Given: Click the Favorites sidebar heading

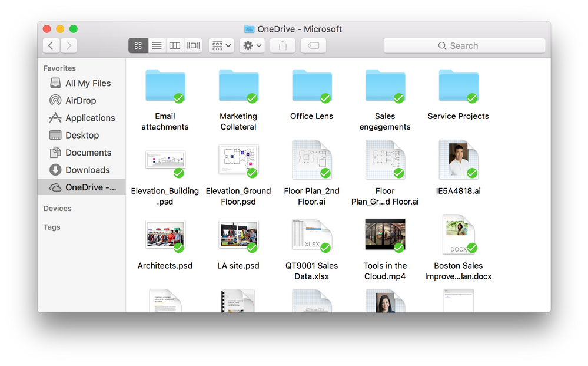Looking at the screenshot, I should [59, 68].
